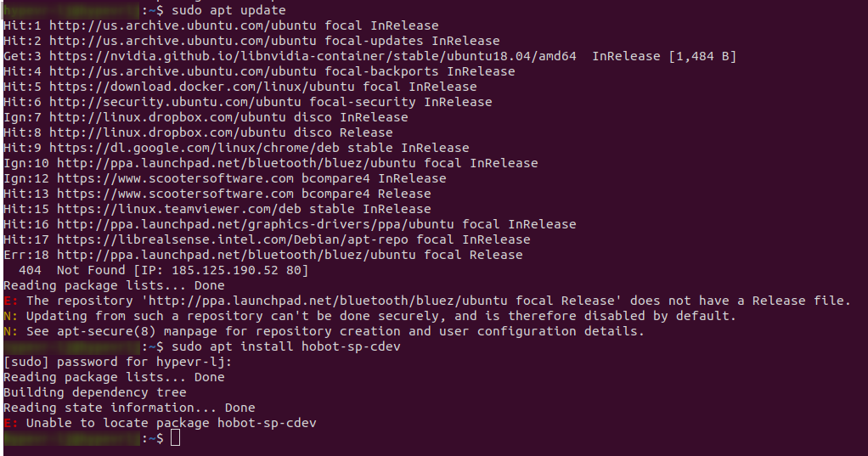Click the 'Building dependency tree' line
Screen dimensions: 868x456
click(94, 392)
